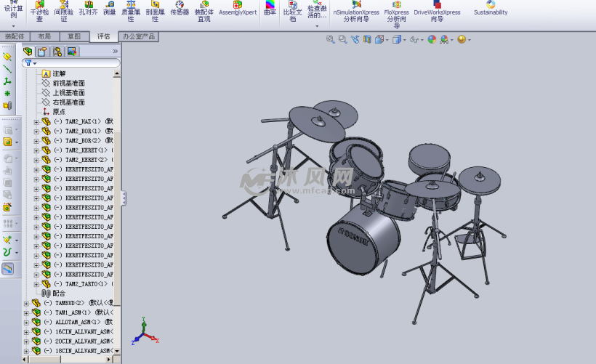Image resolution: width=596 pixels, height=364 pixels.
Task: Start the FloXpress analysis wizard
Action: 396,11
